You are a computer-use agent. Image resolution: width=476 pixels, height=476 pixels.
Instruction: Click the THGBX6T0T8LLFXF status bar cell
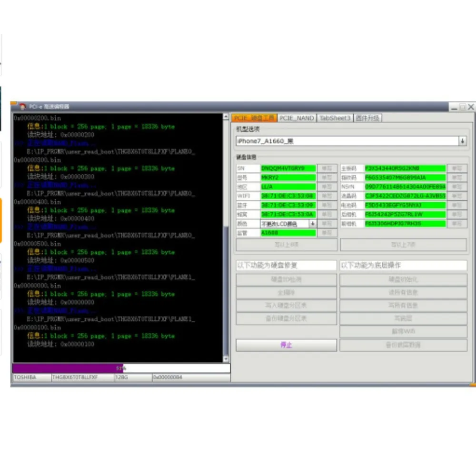point(83,377)
